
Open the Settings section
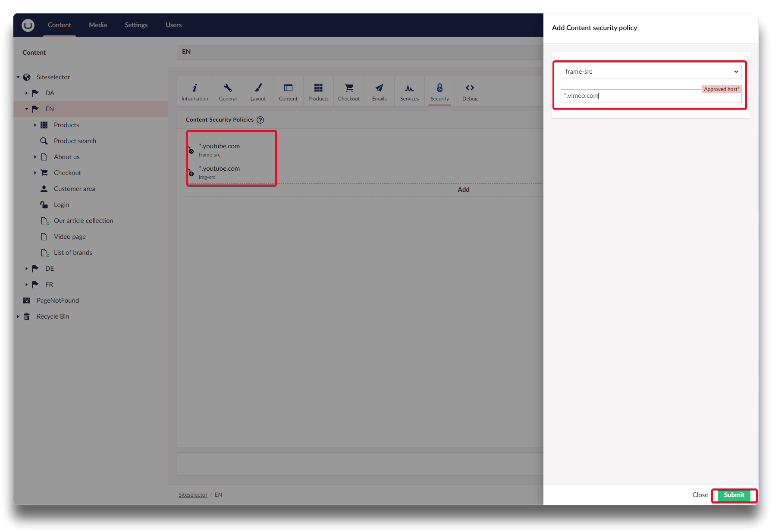(136, 25)
